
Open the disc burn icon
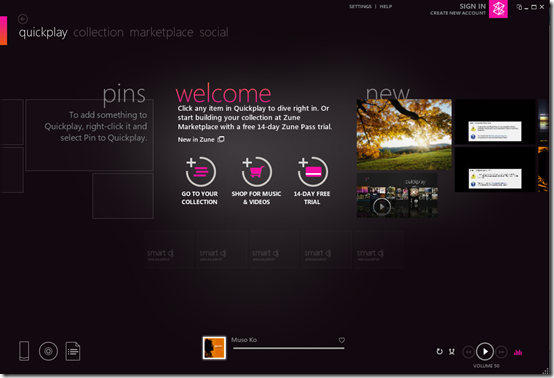click(48, 351)
